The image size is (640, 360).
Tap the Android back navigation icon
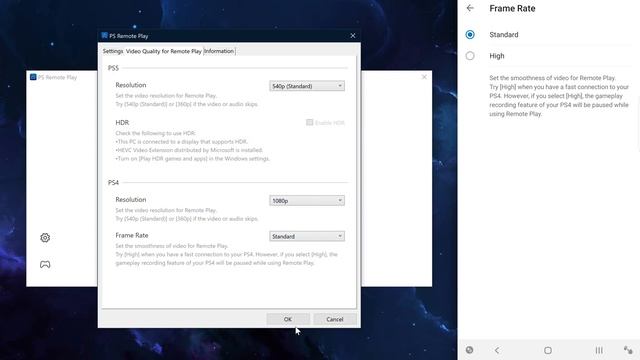tap(497, 350)
